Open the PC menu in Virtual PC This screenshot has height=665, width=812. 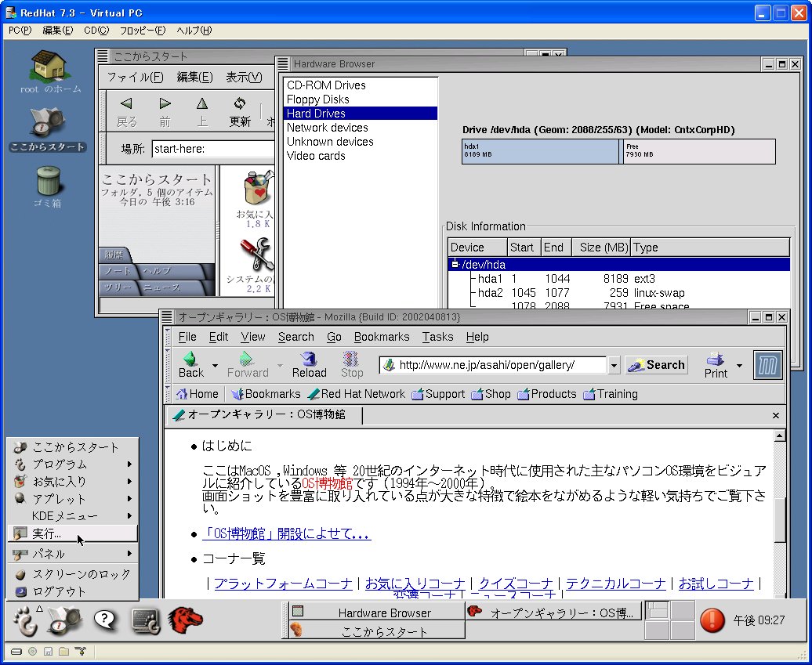[20, 31]
